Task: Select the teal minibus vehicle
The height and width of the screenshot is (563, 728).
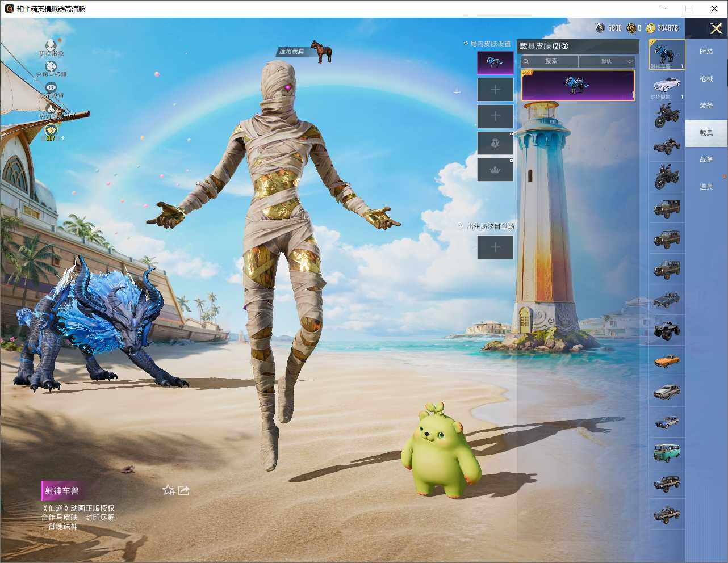Action: [x=667, y=452]
